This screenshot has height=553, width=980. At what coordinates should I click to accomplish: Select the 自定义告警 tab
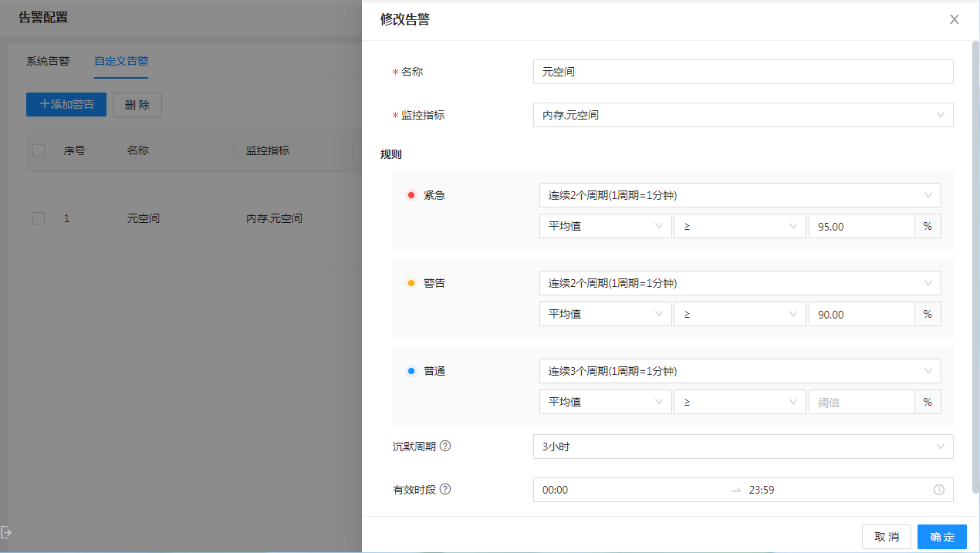click(x=121, y=61)
